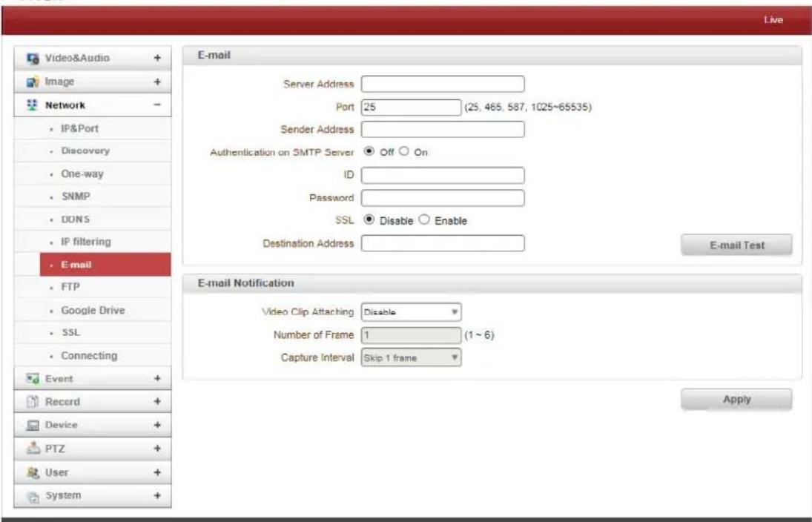The width and height of the screenshot is (812, 522).
Task: Focus the Server Address field
Action: (x=443, y=84)
